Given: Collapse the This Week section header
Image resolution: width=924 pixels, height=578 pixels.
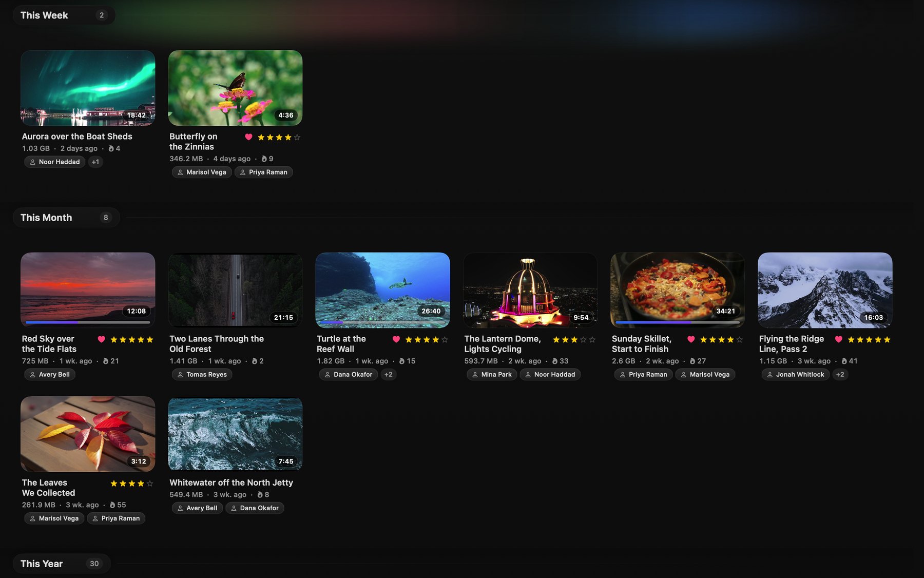Looking at the screenshot, I should pos(64,15).
